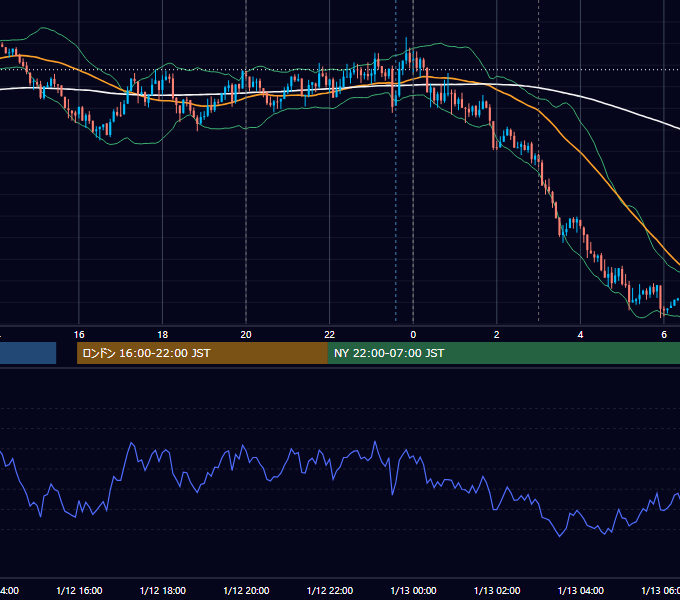
Task: Click the 1/12 22:00 time axis label
Action: click(x=330, y=590)
